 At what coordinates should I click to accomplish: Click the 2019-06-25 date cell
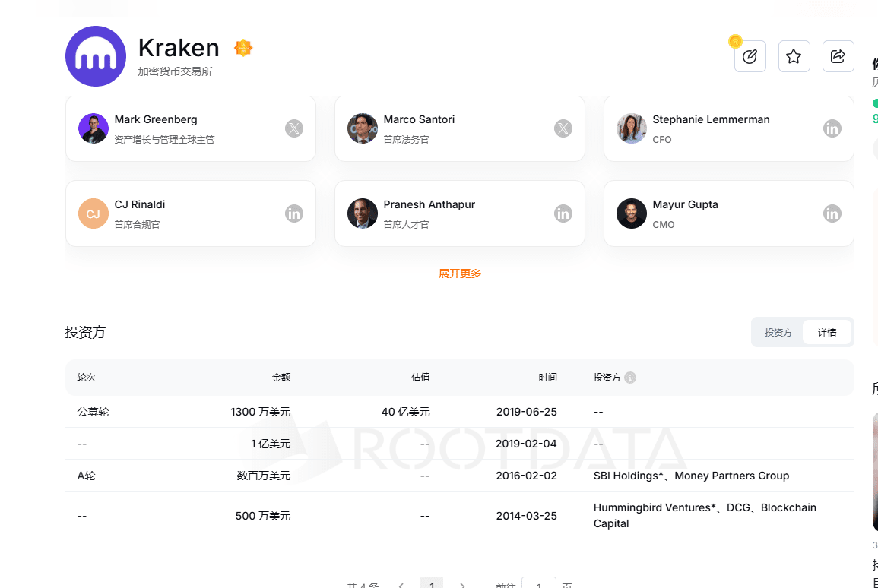(526, 413)
